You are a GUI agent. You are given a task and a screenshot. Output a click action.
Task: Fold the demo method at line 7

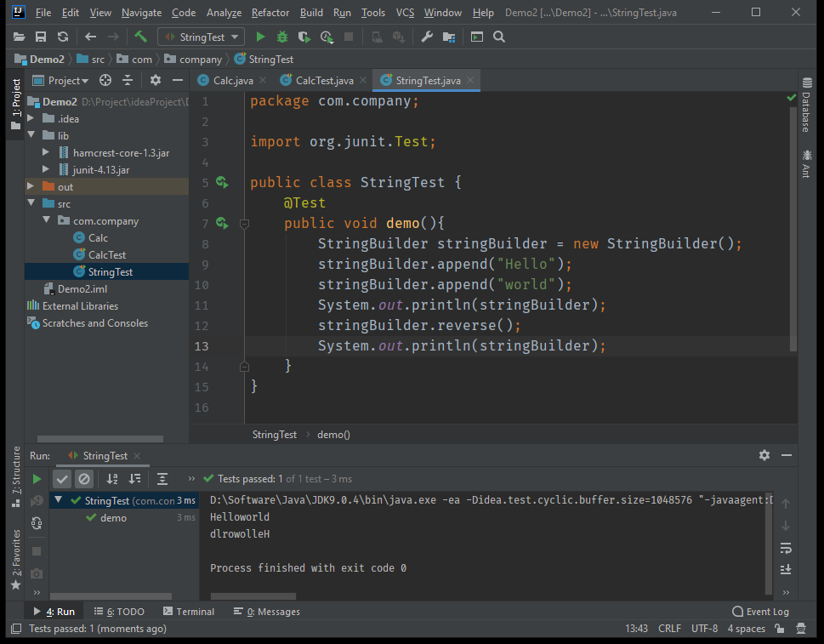[244, 224]
